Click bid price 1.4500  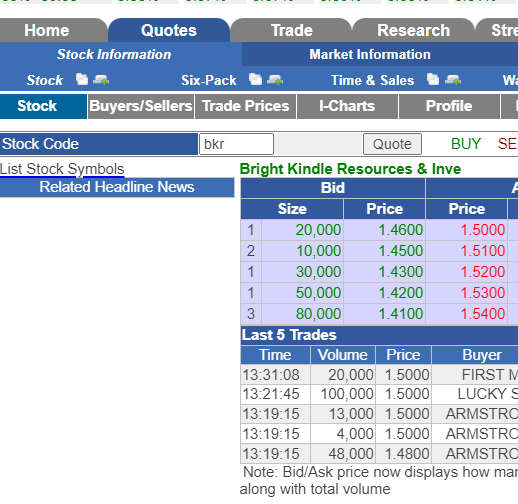point(401,251)
